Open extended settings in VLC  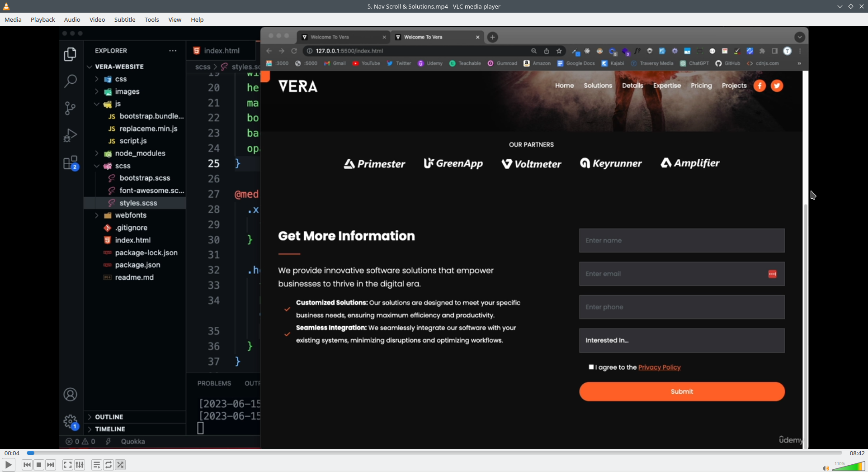[80, 465]
